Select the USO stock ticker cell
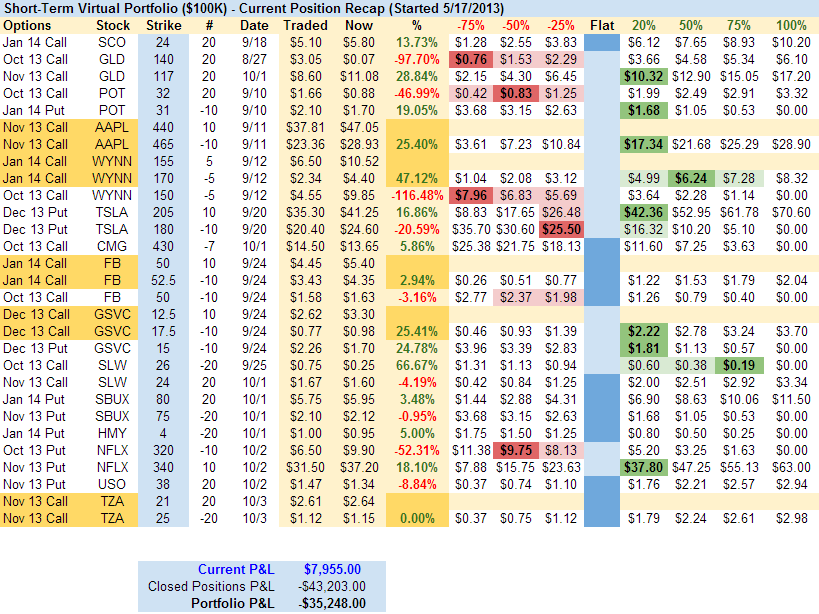This screenshot has width=819, height=614. coord(112,484)
